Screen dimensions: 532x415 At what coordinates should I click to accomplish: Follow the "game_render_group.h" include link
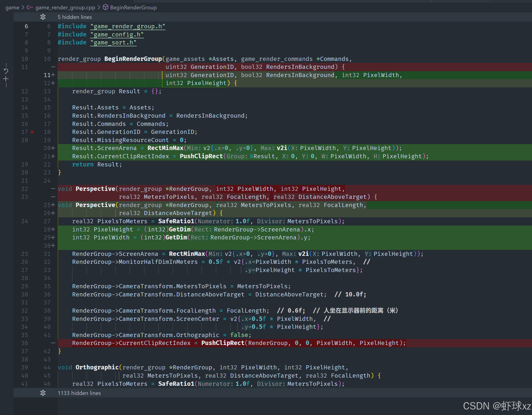[x=128, y=26]
